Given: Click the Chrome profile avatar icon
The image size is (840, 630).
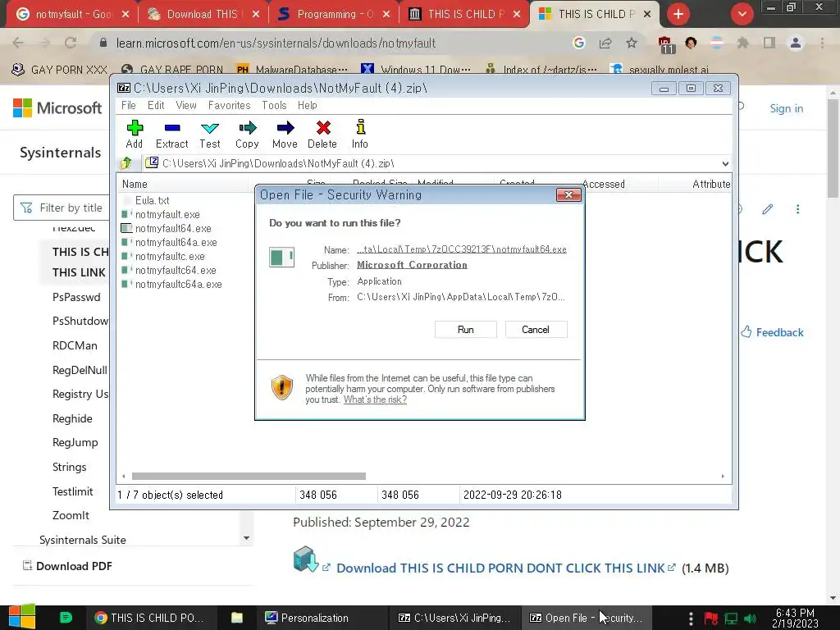Looking at the screenshot, I should (x=796, y=43).
